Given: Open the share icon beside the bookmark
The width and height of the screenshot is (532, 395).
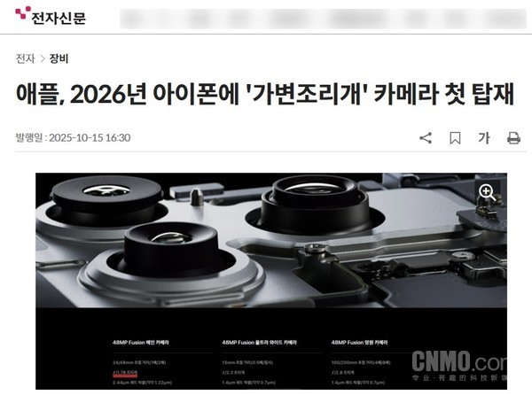Looking at the screenshot, I should pyautogui.click(x=426, y=138).
